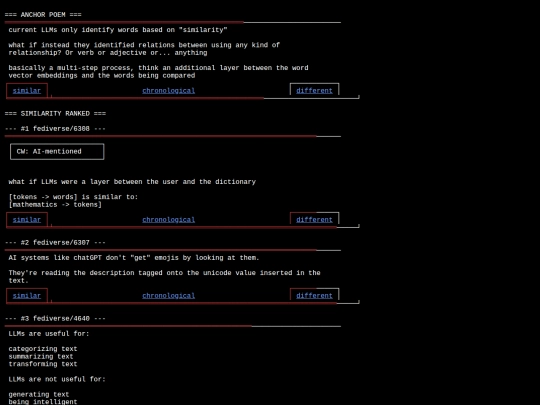Click 'different' under the chatGPT emojis post
This screenshot has width=540, height=405.
click(314, 296)
